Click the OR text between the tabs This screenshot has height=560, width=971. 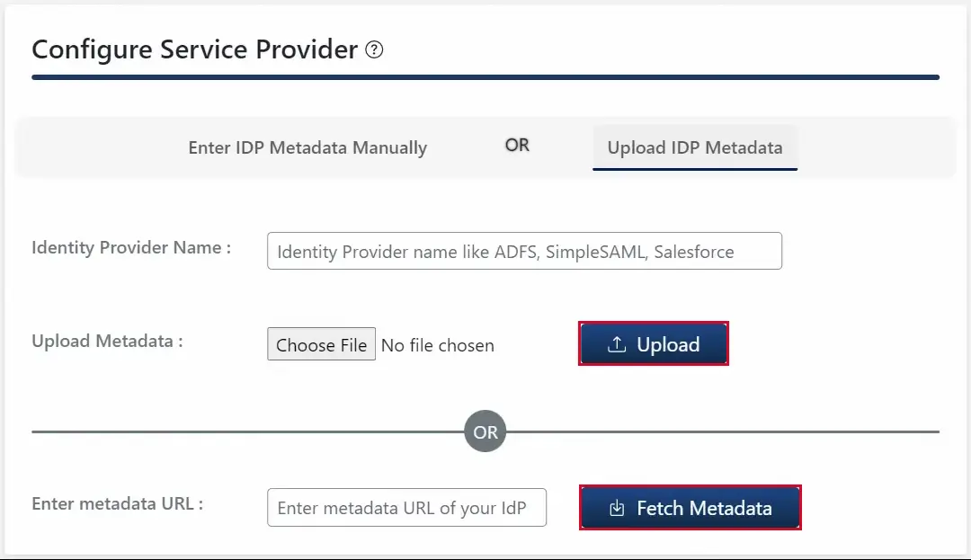[x=517, y=145]
